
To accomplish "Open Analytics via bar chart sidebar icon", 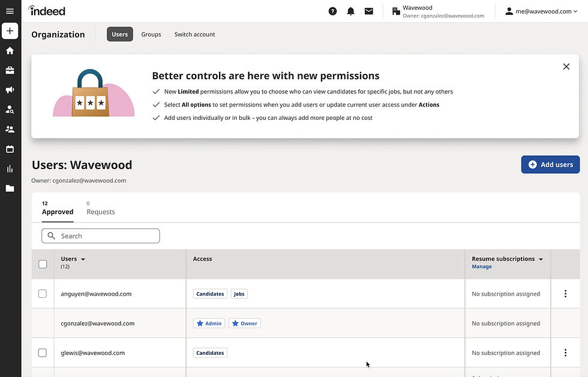I will tap(10, 168).
